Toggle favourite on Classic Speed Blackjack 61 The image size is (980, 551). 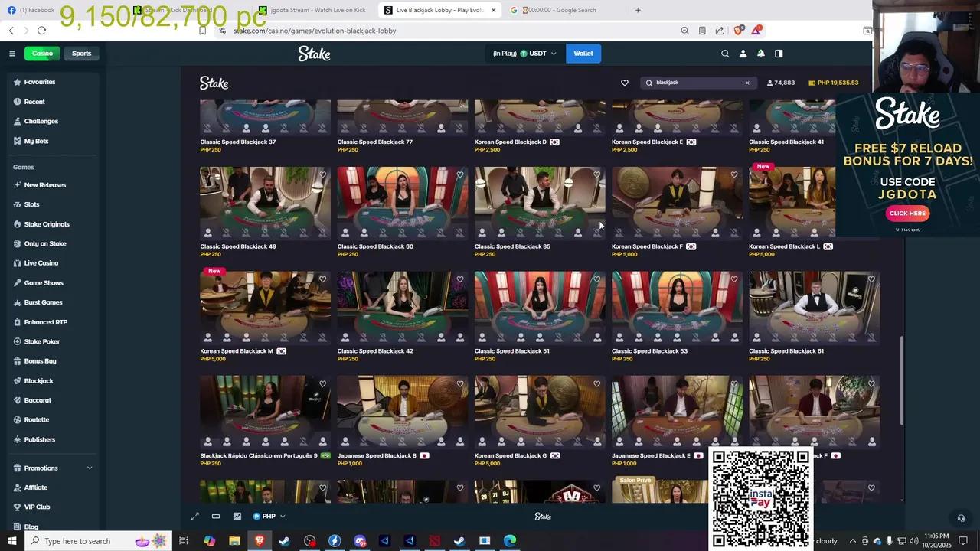coord(871,280)
